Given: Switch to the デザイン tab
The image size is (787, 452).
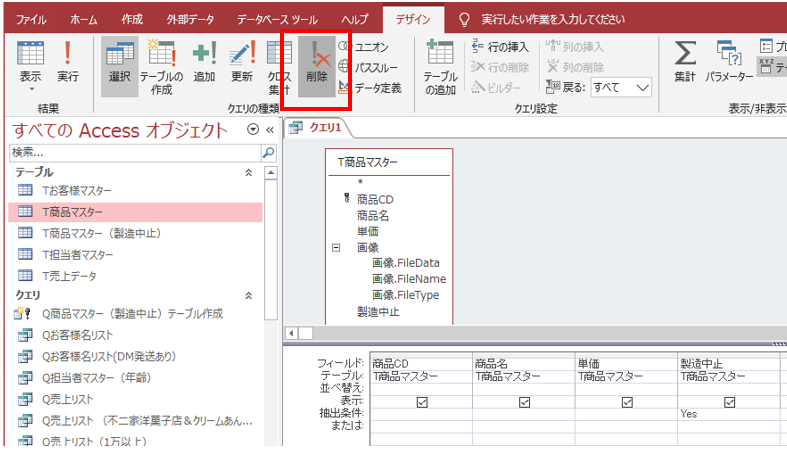Looking at the screenshot, I should [413, 20].
